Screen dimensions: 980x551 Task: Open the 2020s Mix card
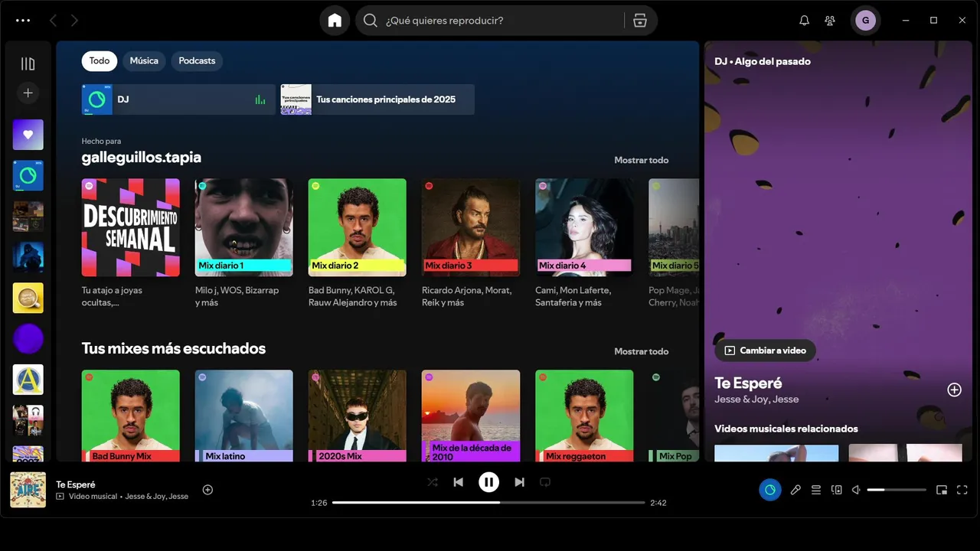(x=358, y=416)
